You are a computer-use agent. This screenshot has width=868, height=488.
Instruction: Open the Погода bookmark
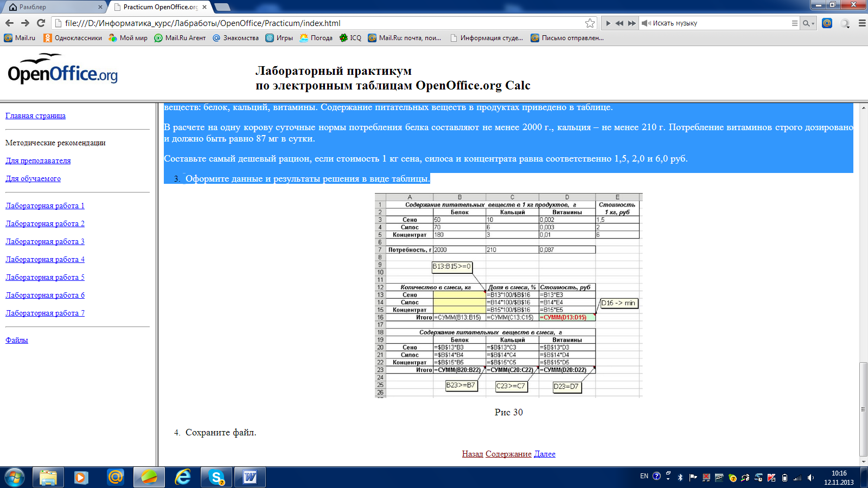point(316,38)
